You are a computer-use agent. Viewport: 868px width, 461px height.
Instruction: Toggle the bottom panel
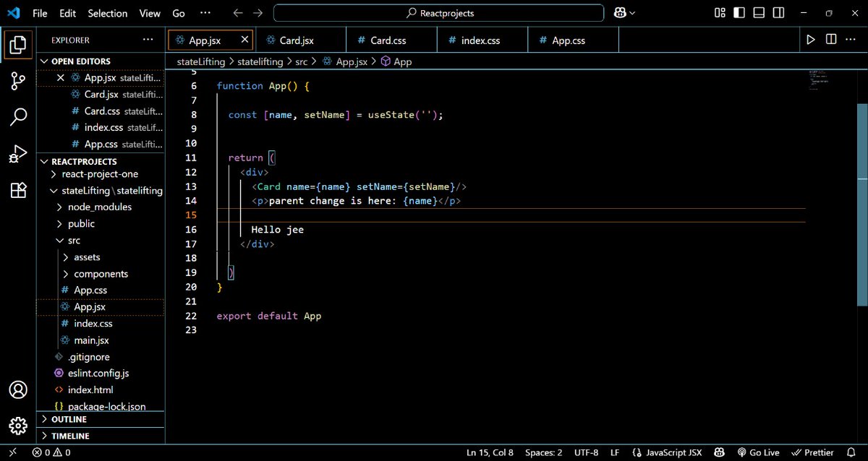tap(758, 13)
